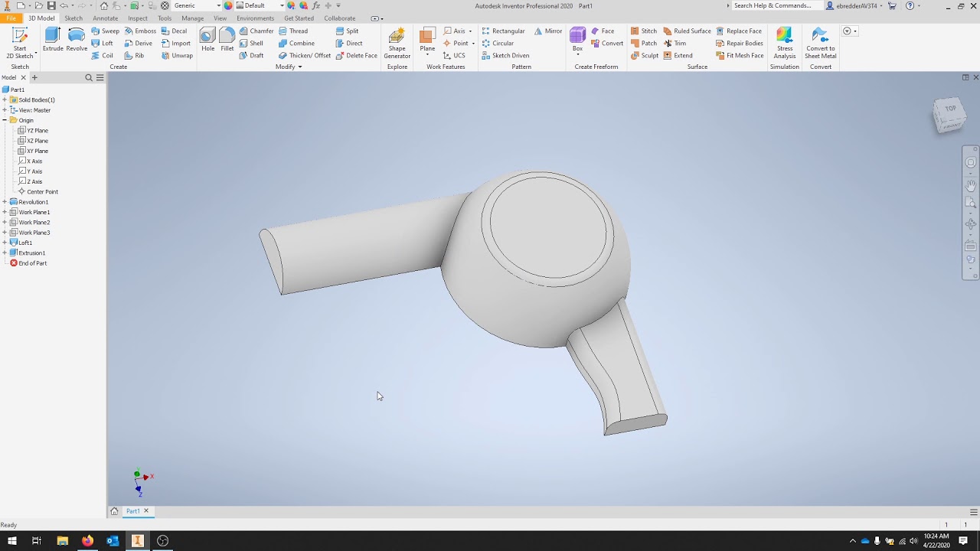Choose the Chamfer tool
This screenshot has width=980, height=551.
click(x=256, y=31)
